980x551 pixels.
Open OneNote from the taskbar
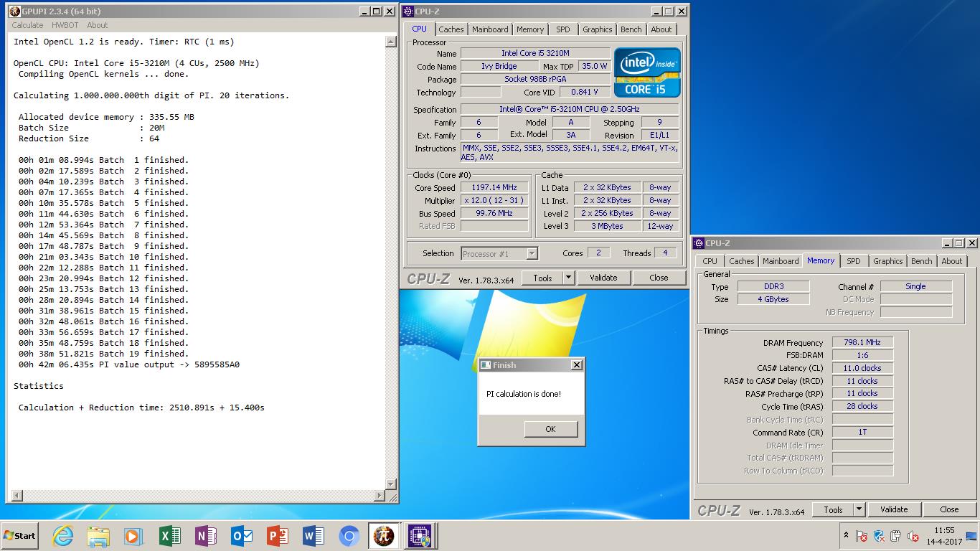[x=205, y=536]
